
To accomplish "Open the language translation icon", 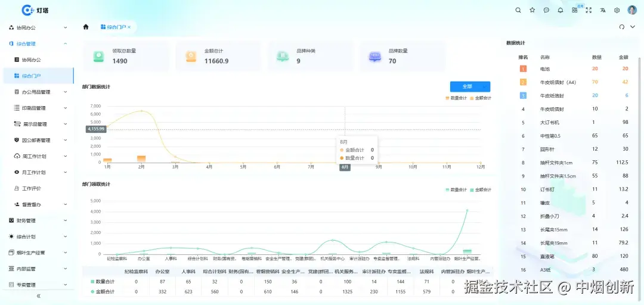I will coord(603,10).
